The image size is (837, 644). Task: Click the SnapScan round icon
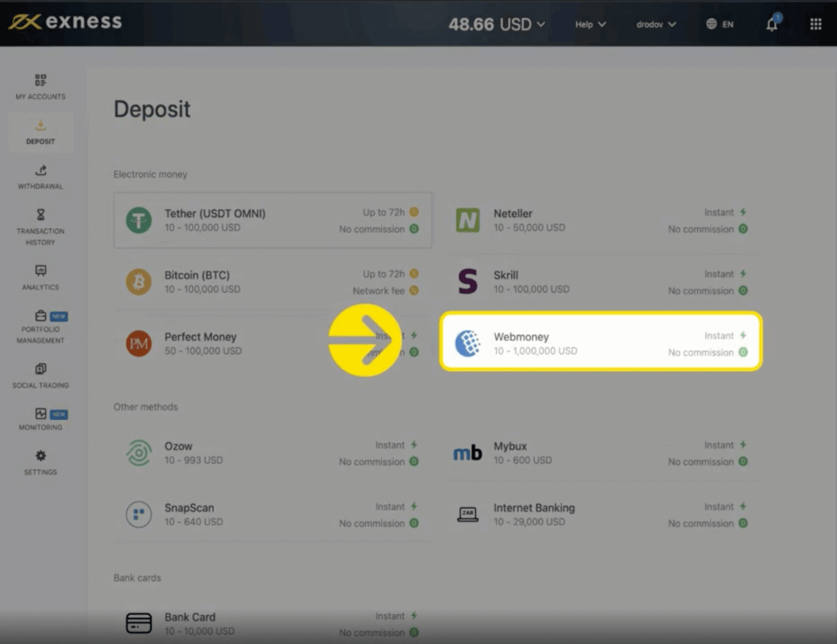[139, 515]
